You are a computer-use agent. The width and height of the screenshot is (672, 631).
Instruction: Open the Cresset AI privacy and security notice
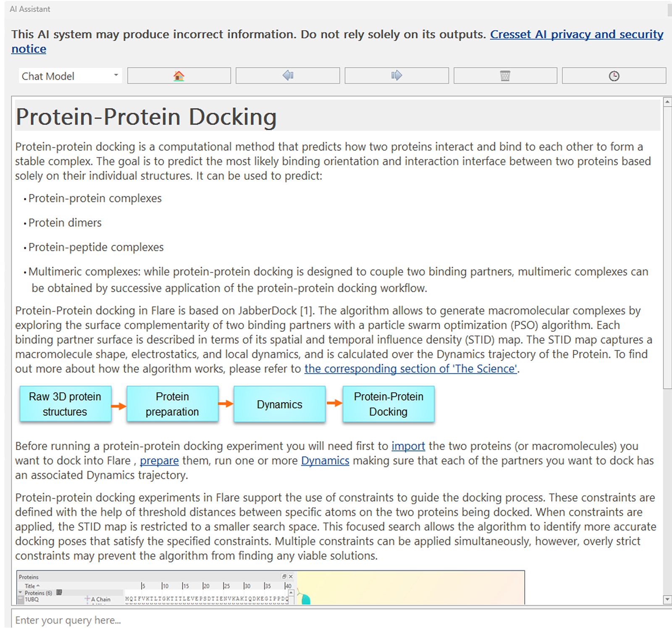[x=576, y=34]
